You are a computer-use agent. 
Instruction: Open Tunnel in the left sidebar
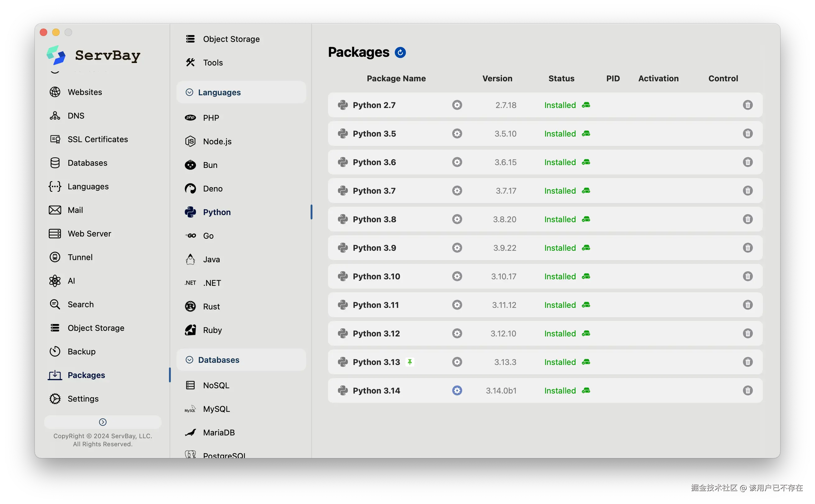(x=80, y=257)
